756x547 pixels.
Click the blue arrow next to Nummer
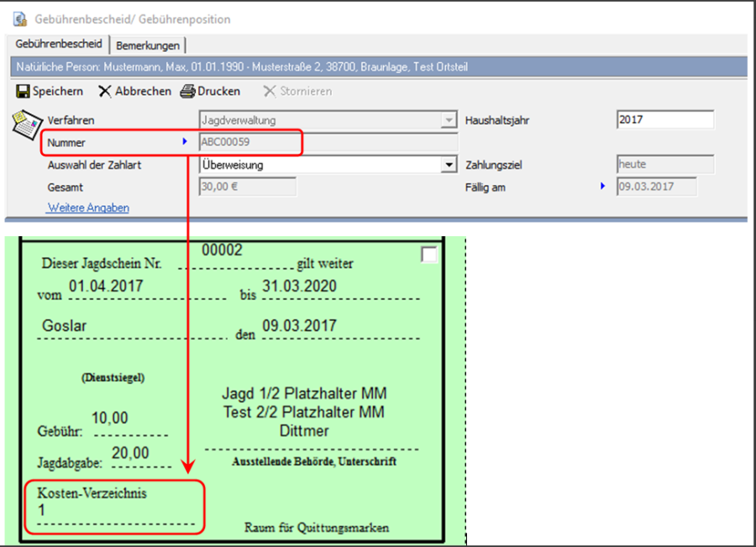pyautogui.click(x=185, y=142)
